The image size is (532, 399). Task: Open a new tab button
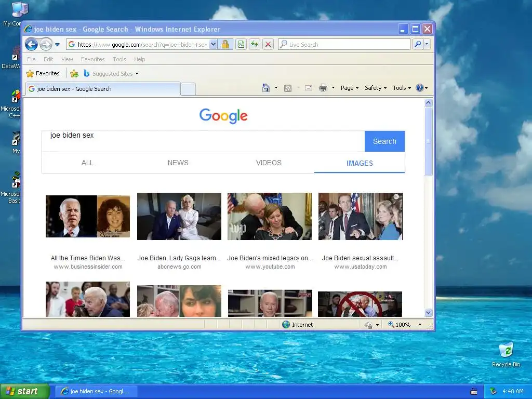[188, 89]
